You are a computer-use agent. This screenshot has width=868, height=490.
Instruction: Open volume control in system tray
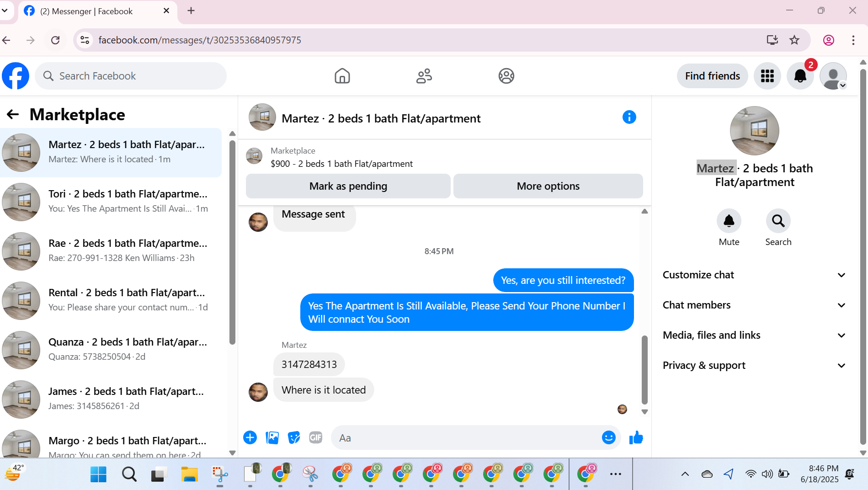click(767, 474)
